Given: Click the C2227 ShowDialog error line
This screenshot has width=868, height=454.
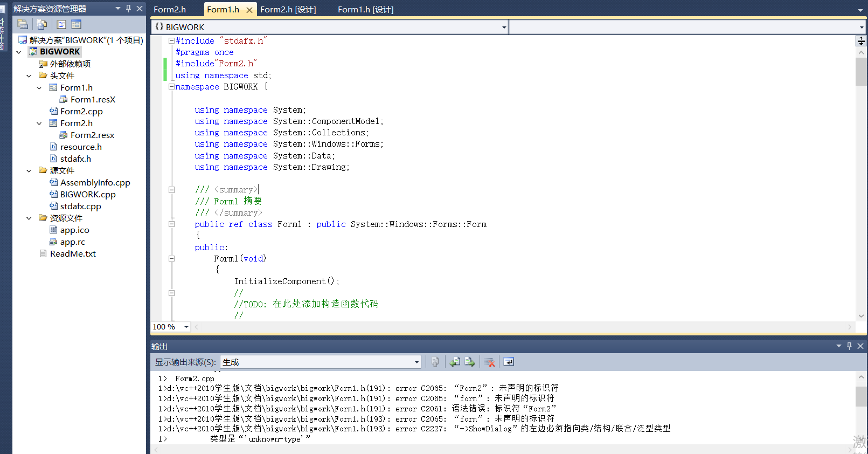Looking at the screenshot, I should point(414,429).
